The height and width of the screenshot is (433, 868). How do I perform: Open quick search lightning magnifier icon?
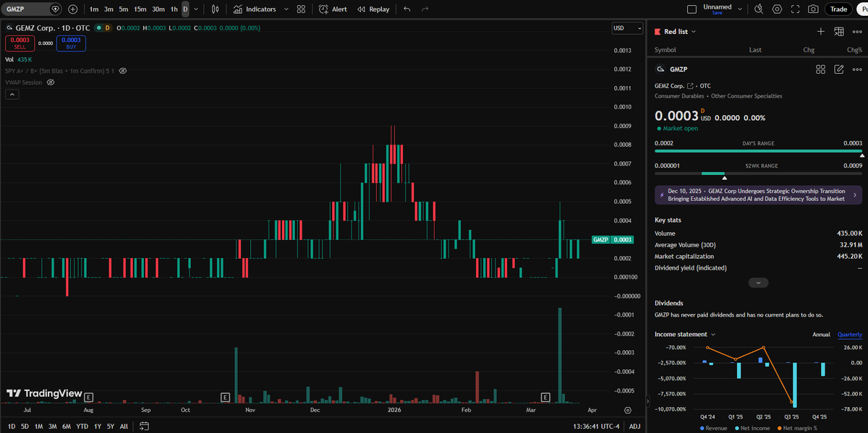[758, 9]
